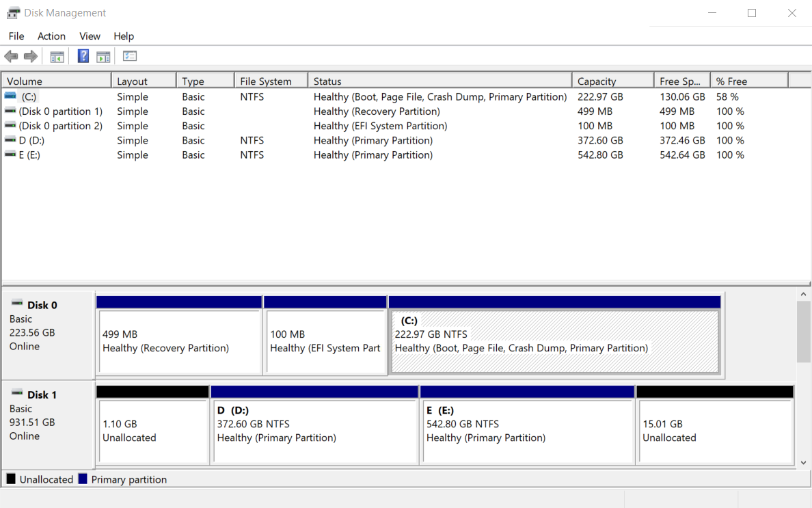Image resolution: width=812 pixels, height=508 pixels.
Task: Click the Disk 0 partition 2 drive icon
Action: [10, 125]
